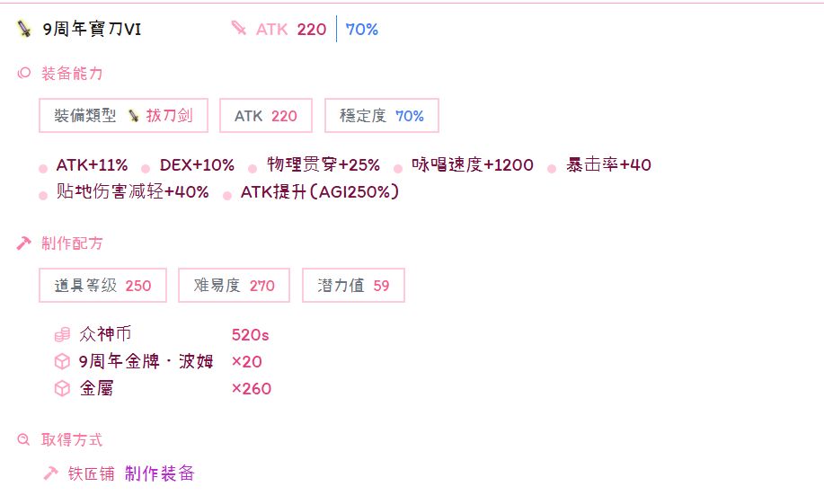
Task: Click the cube icon beside 金屬
Action: click(x=62, y=388)
